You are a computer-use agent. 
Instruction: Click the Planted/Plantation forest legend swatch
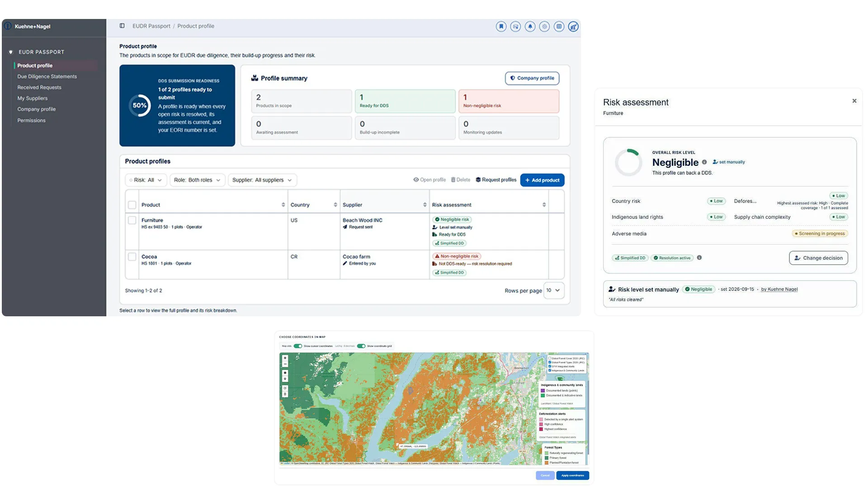[547, 463]
